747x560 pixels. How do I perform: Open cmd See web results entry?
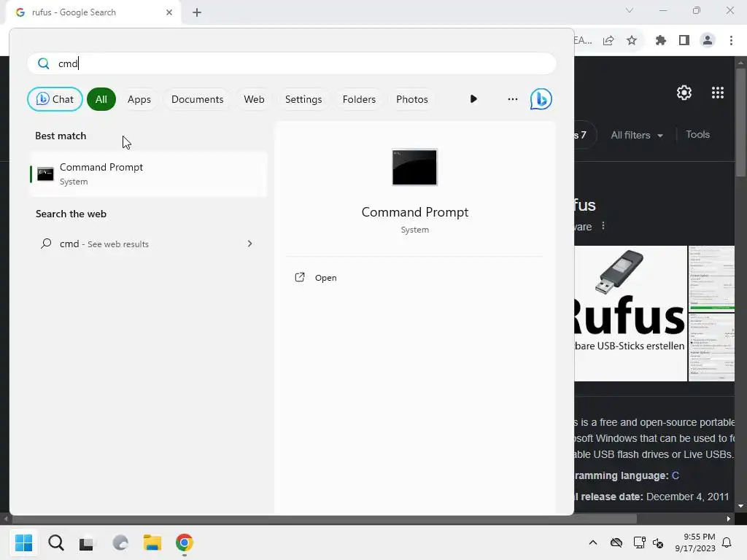click(148, 244)
